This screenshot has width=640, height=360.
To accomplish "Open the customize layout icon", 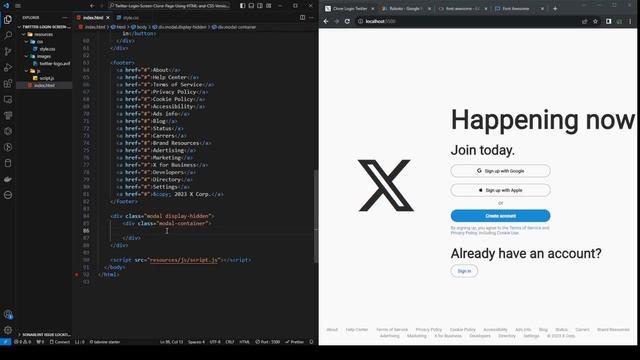I will [x=269, y=6].
